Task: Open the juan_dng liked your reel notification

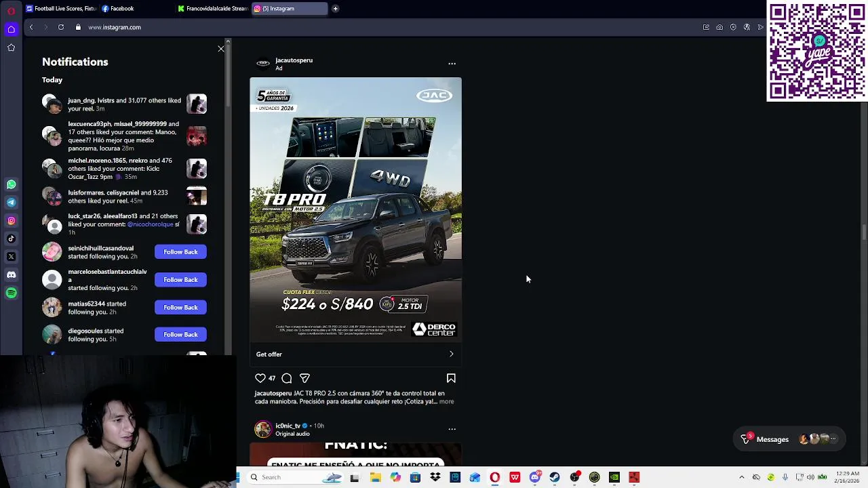Action: tap(124, 104)
